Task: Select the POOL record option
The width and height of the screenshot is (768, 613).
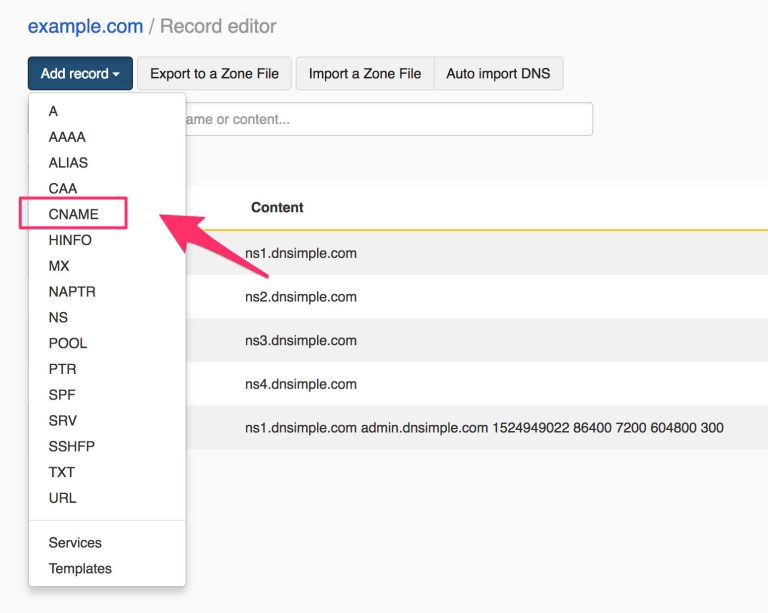Action: pyautogui.click(x=68, y=343)
